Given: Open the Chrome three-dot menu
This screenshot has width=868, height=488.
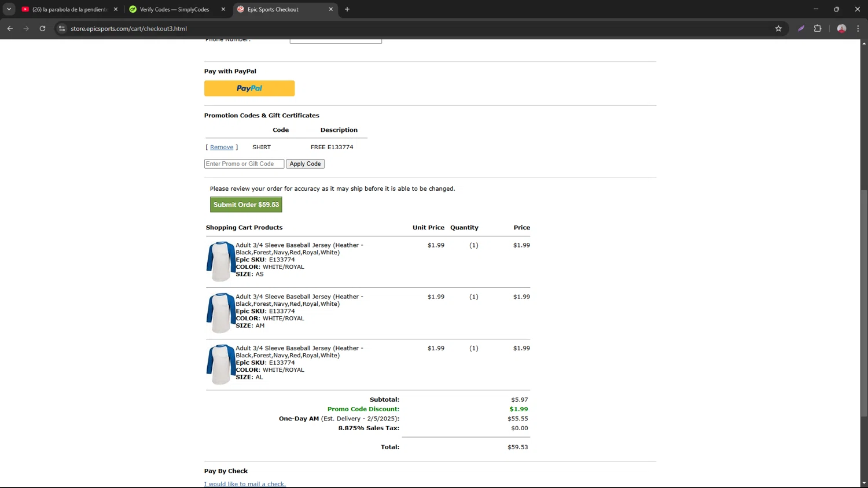Looking at the screenshot, I should coord(858,28).
